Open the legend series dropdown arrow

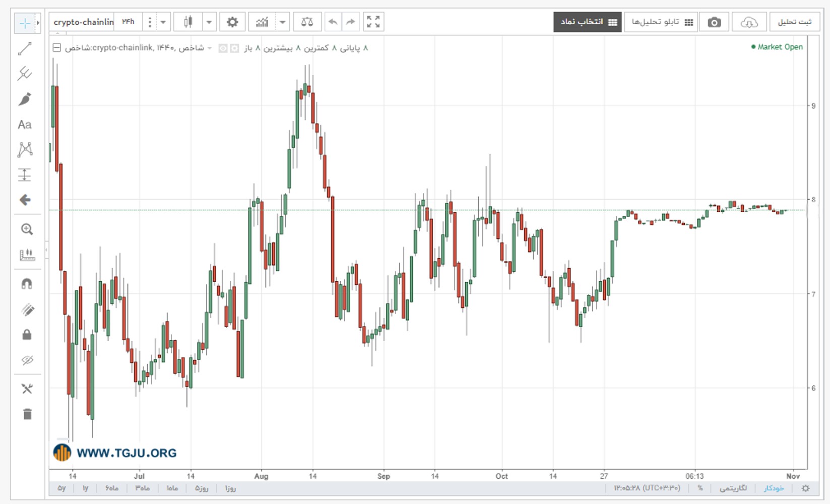coord(210,48)
